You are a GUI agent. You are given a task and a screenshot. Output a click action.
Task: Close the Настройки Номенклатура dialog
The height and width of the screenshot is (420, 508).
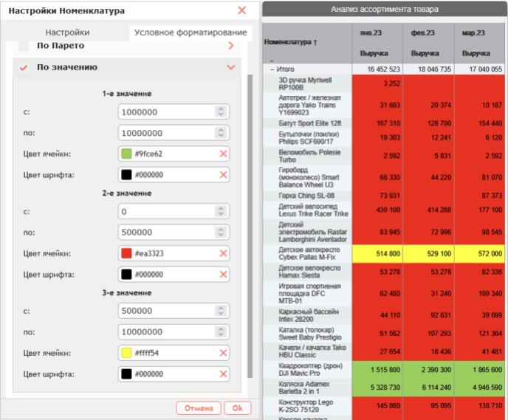[242, 10]
